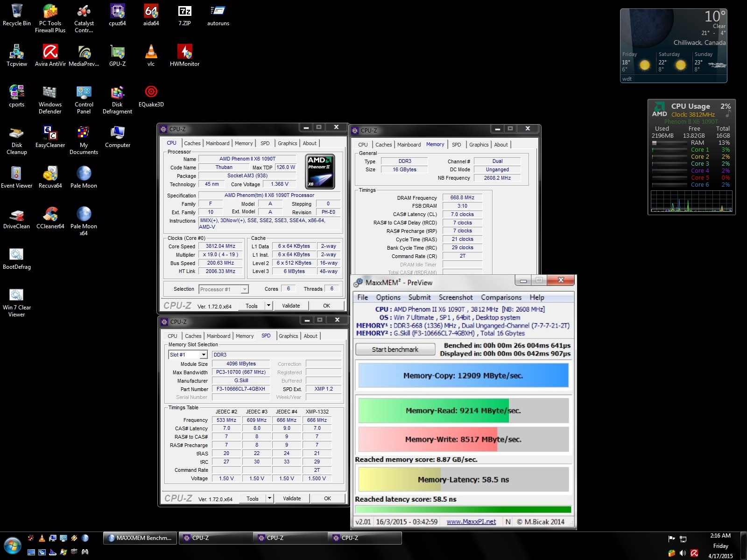Open the About tab in SPD CPU-Z window
The height and width of the screenshot is (560, 747).
310,336
